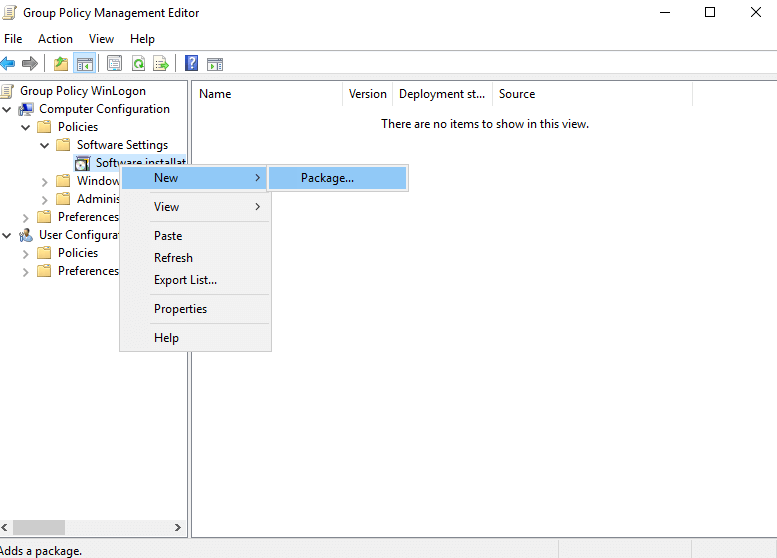
Task: Click the tree pane horizontal scrollbar thumb
Action: tap(40, 527)
